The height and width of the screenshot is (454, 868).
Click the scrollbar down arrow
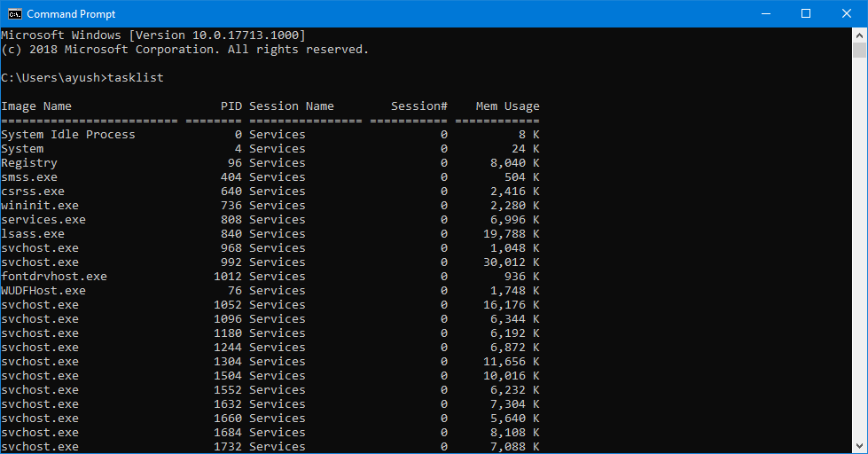coord(859,446)
